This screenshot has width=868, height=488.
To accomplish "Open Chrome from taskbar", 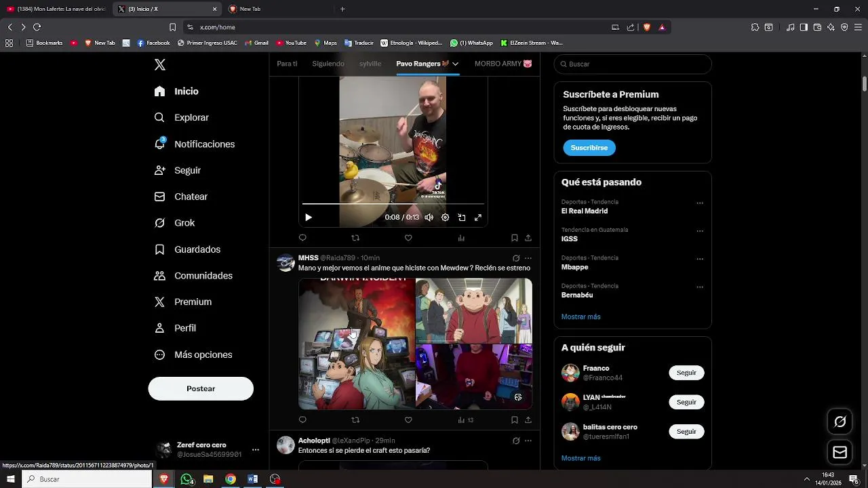I will click(x=231, y=479).
